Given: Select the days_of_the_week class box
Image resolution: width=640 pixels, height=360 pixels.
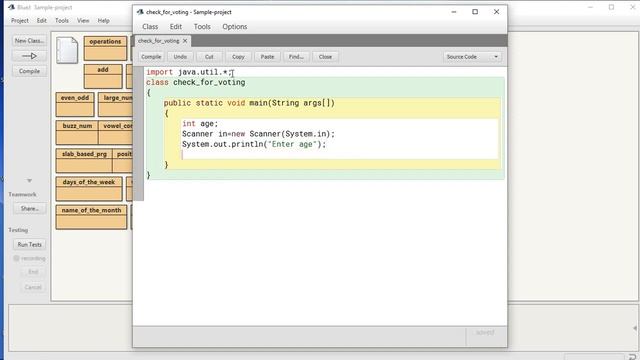Looking at the screenshot, I should [x=89, y=189].
